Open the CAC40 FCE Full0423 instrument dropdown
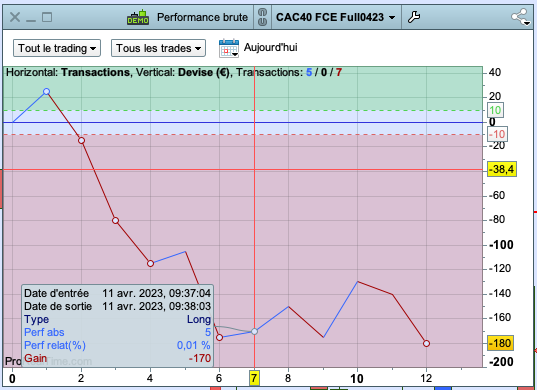Screen dimensions: 537x390 click(x=336, y=17)
